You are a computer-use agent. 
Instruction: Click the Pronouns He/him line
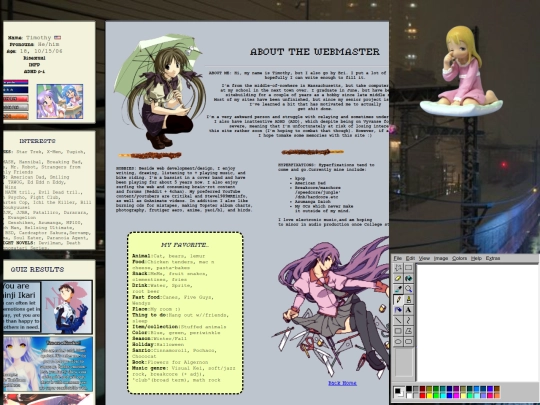[x=34, y=44]
